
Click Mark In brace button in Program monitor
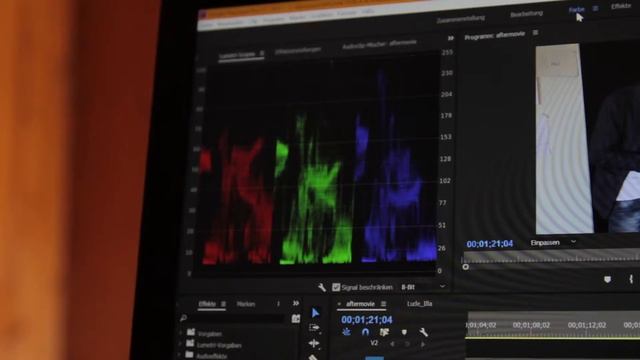(631, 279)
